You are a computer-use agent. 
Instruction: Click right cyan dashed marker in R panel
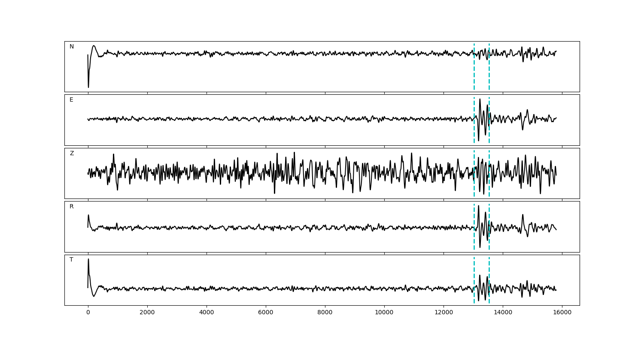click(489, 238)
